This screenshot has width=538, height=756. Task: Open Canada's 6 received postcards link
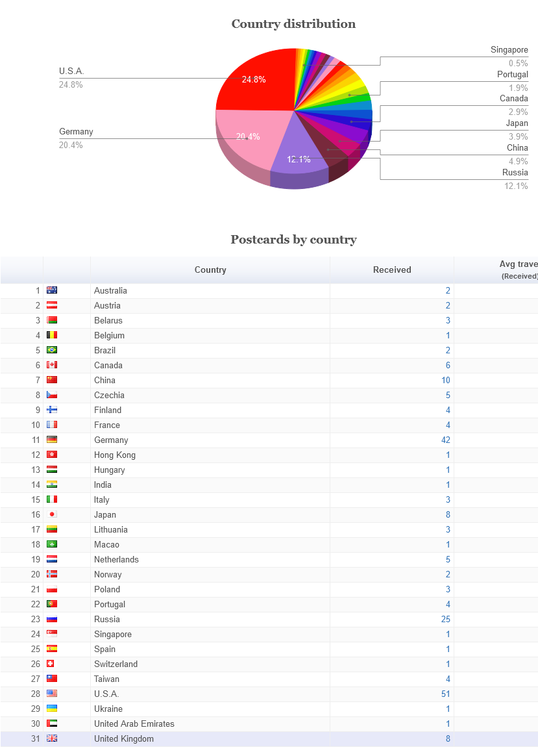(x=448, y=365)
